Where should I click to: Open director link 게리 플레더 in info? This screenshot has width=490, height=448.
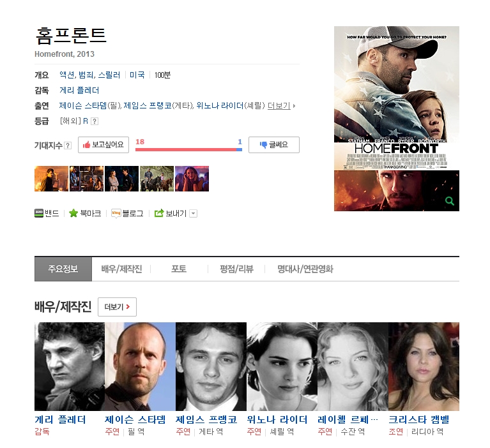(x=79, y=91)
